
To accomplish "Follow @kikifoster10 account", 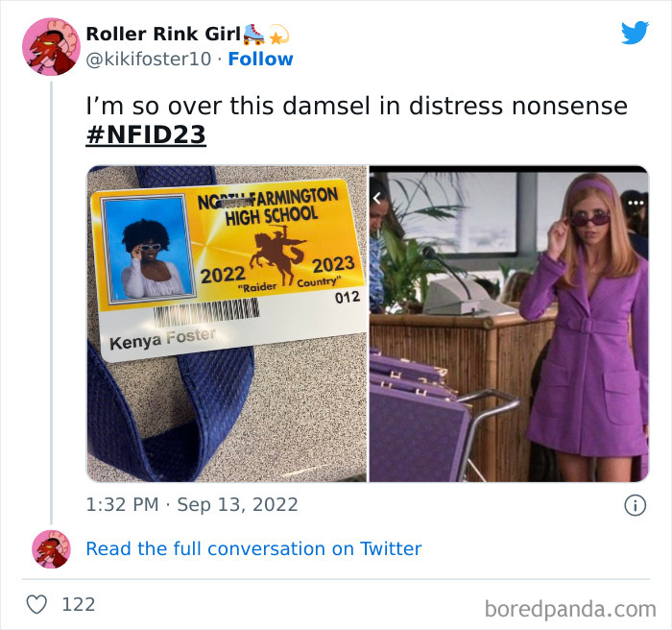I will coord(260,60).
